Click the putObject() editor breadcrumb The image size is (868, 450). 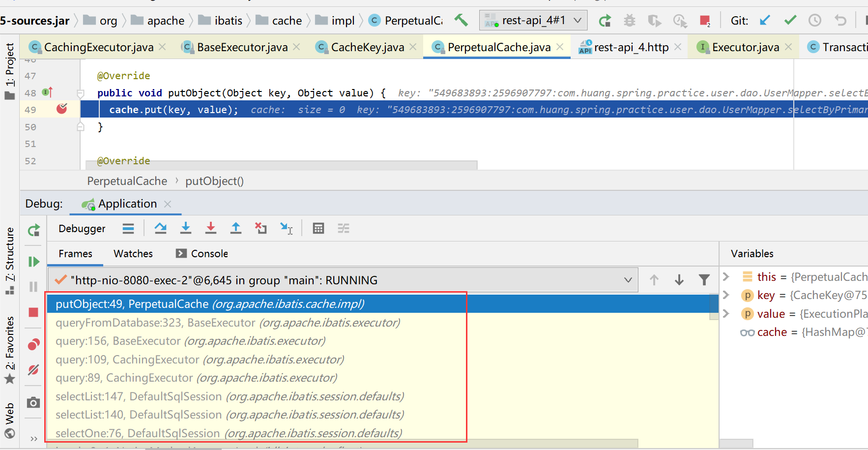pos(214,181)
